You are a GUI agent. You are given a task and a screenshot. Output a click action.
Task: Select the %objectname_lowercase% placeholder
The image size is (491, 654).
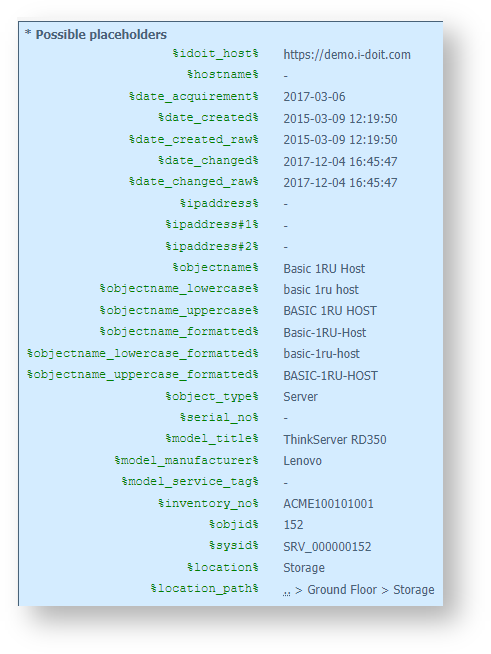click(179, 289)
